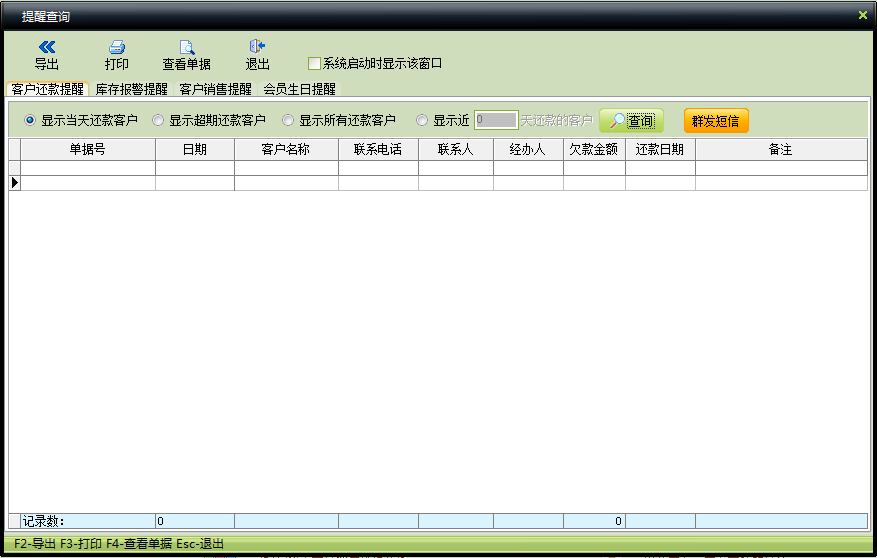Click the 还款日期 column header
Image resolution: width=877 pixels, height=558 pixels.
[660, 149]
